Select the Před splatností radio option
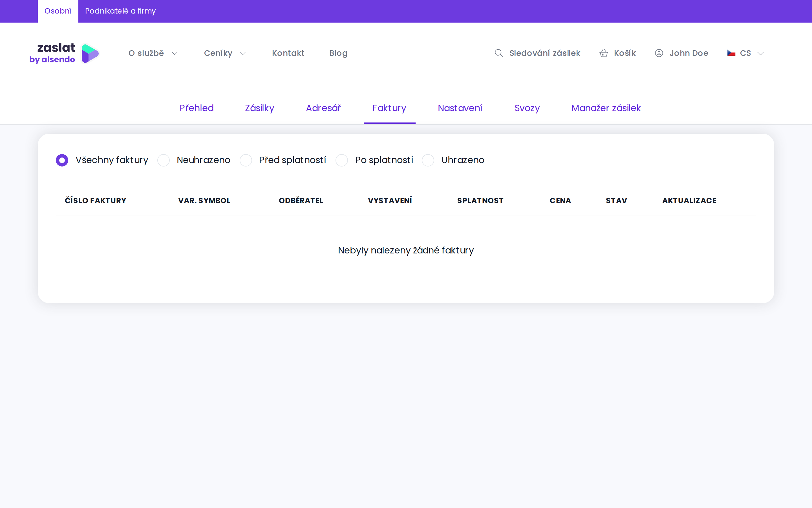This screenshot has height=508, width=812. click(246, 160)
